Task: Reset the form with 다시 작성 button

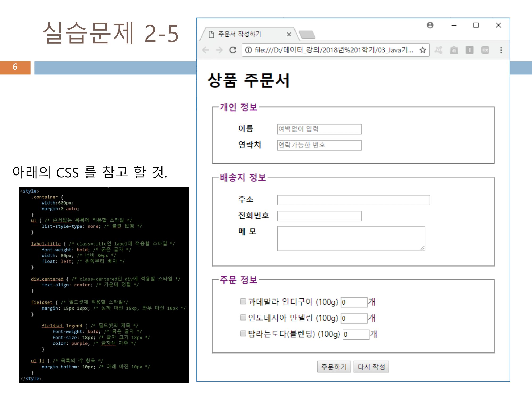Action: point(371,367)
